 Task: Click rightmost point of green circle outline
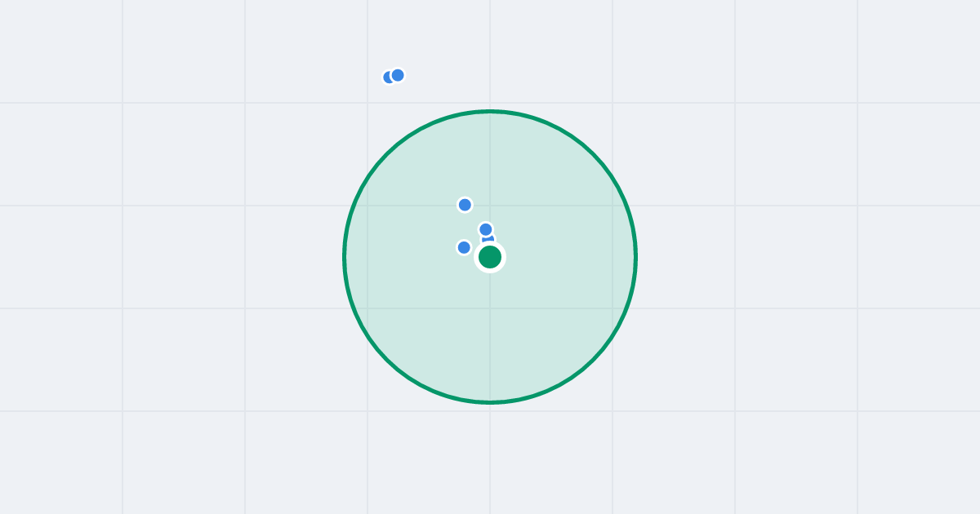pos(635,257)
